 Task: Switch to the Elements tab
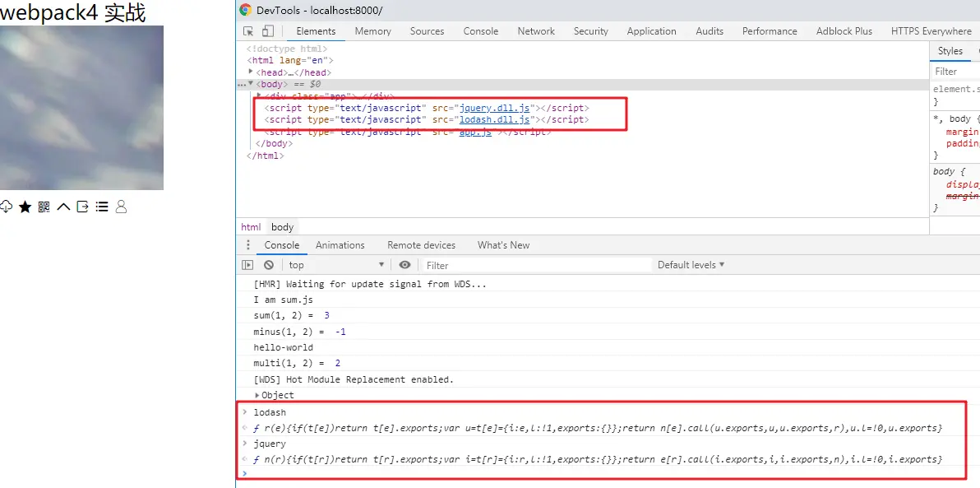(316, 31)
